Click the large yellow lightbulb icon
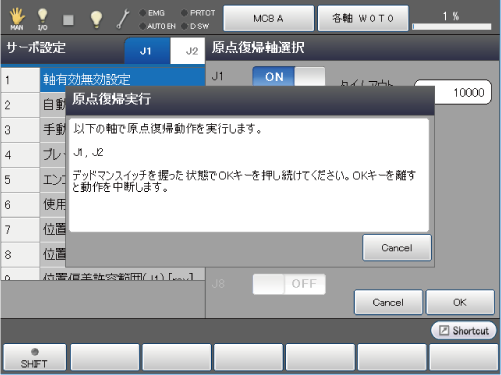Image resolution: width=501 pixels, height=375 pixels. pos(96,19)
